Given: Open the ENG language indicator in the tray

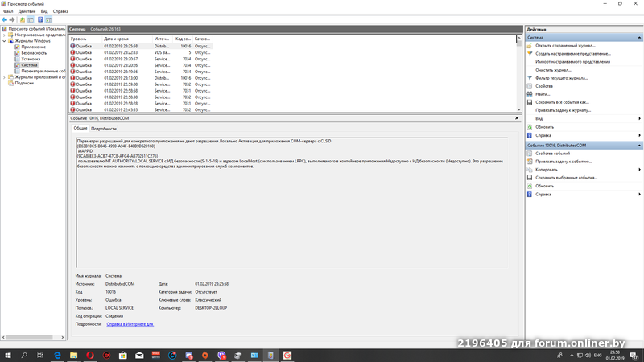Looking at the screenshot, I should [x=598, y=355].
